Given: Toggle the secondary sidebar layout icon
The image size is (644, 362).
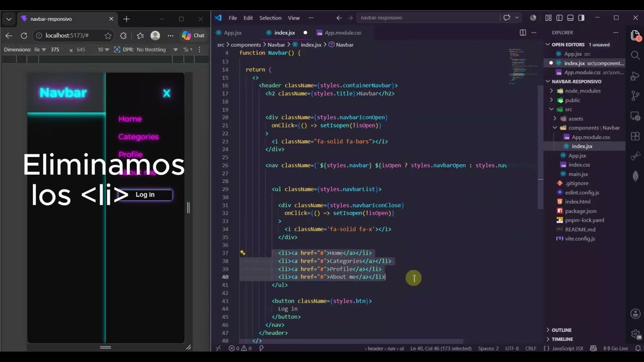Looking at the screenshot, I should point(582,18).
